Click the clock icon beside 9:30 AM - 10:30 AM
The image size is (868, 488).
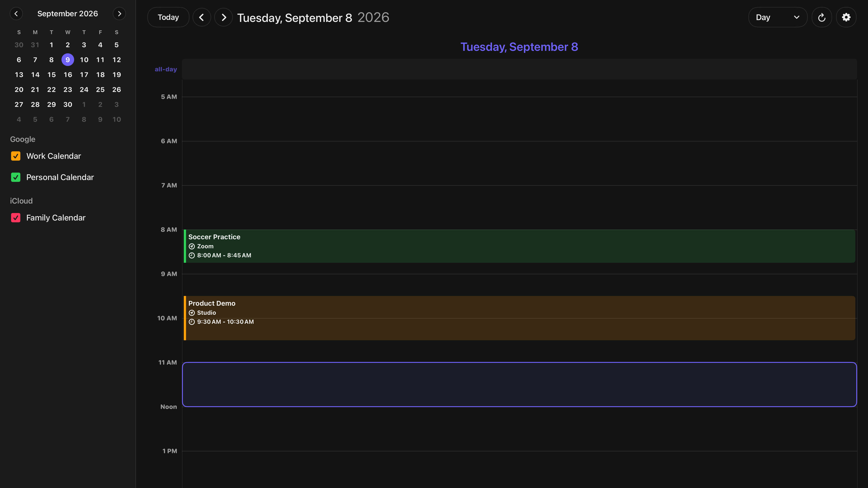(192, 322)
